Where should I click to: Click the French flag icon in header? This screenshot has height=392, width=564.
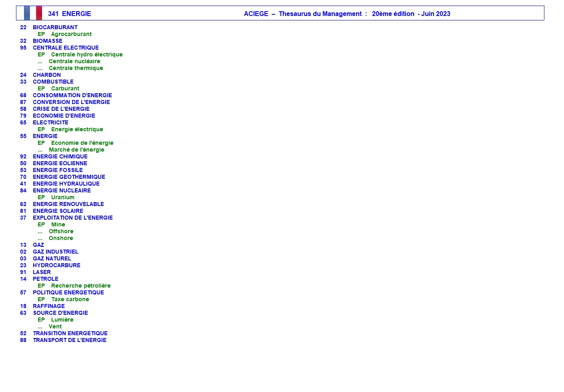(33, 13)
